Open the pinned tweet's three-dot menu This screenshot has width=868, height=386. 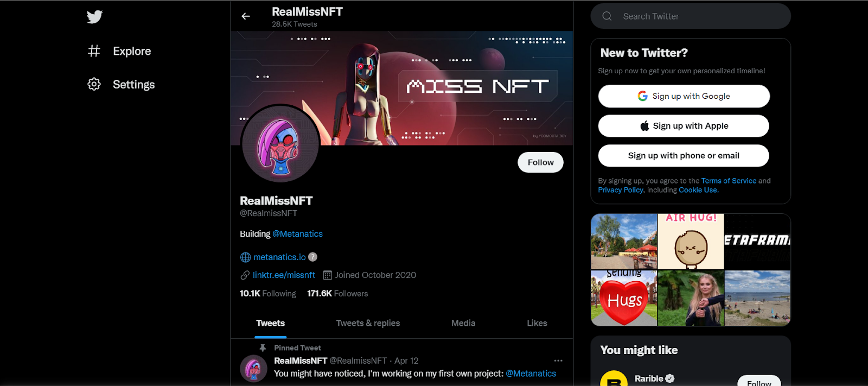tap(558, 360)
